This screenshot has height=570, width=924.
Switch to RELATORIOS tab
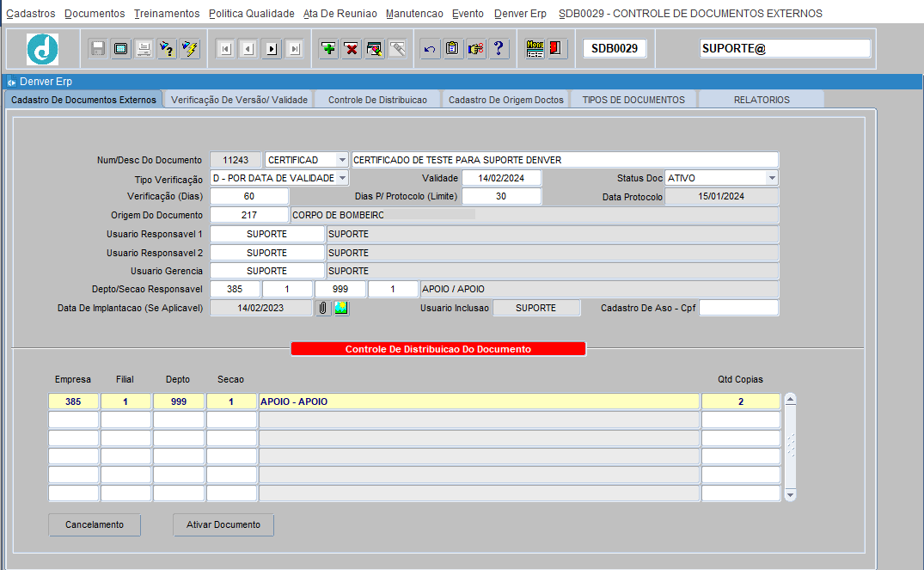(x=762, y=100)
